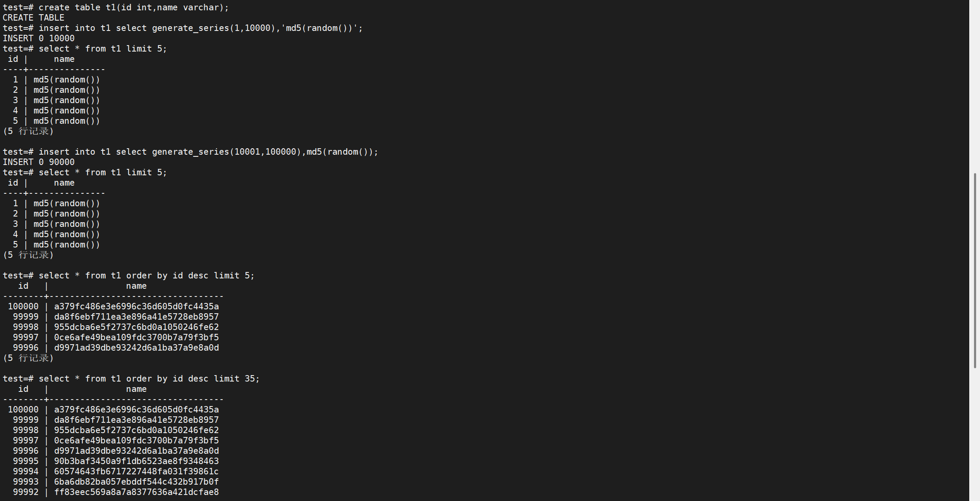Screen dimensions: 980x501
Task: Click the topmost '(5 行记录)' row count line
Action: pyautogui.click(x=28, y=131)
